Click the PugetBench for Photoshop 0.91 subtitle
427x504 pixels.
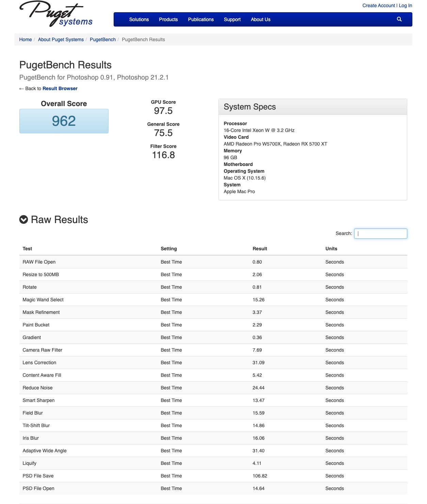[94, 77]
